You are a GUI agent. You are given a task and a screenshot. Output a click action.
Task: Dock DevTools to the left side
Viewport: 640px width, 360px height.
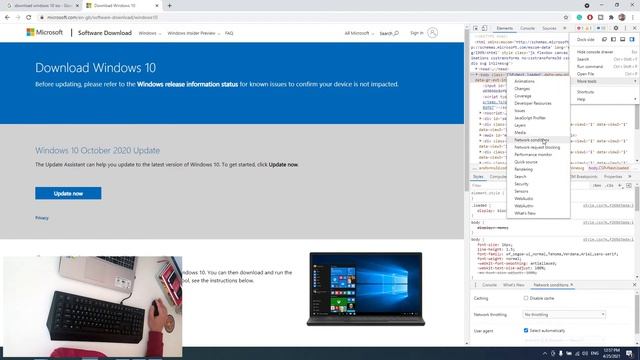[x=613, y=40]
